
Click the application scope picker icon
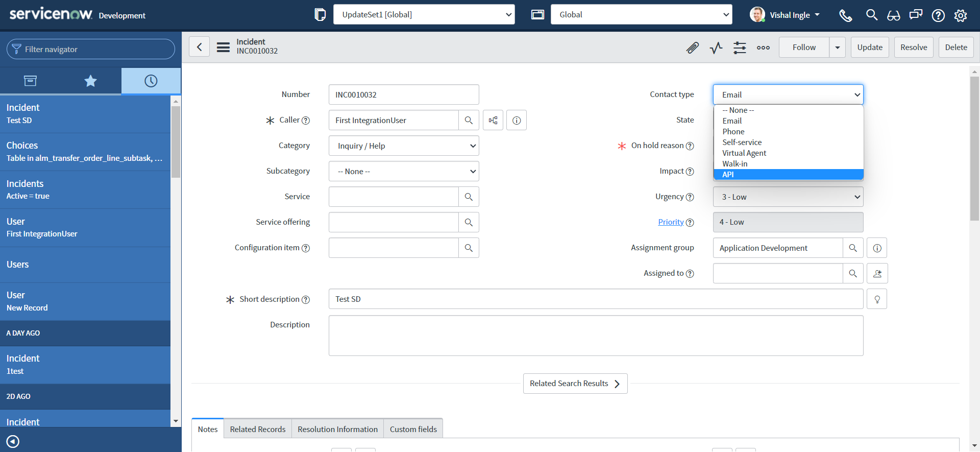click(x=537, y=15)
